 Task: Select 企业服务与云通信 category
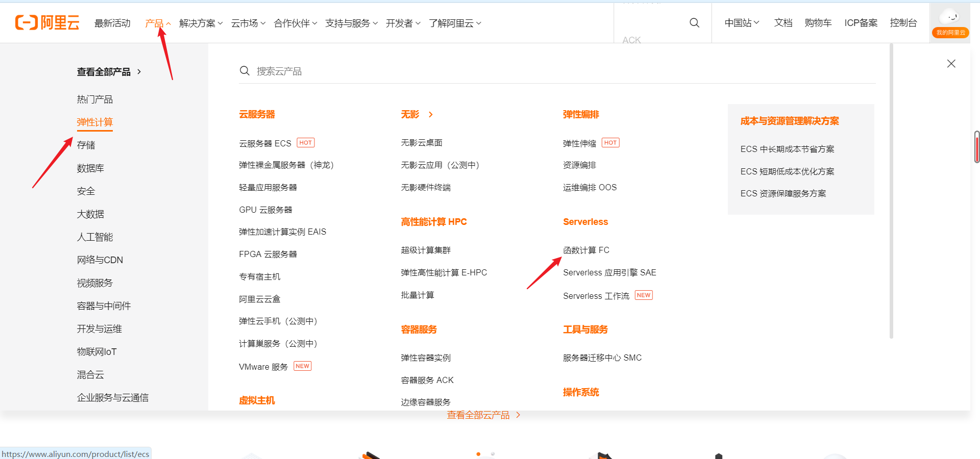pyautogui.click(x=113, y=398)
